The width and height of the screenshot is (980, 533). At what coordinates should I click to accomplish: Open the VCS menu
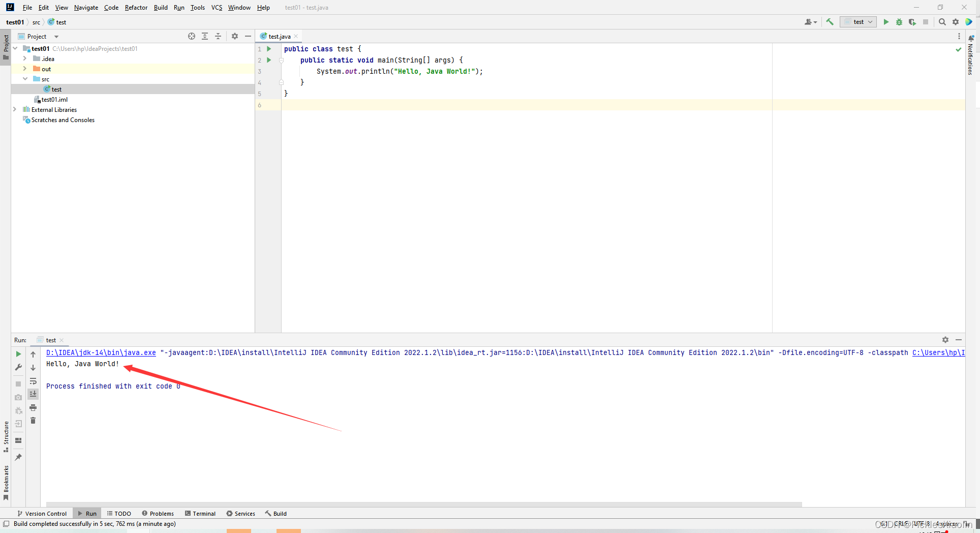coord(217,7)
